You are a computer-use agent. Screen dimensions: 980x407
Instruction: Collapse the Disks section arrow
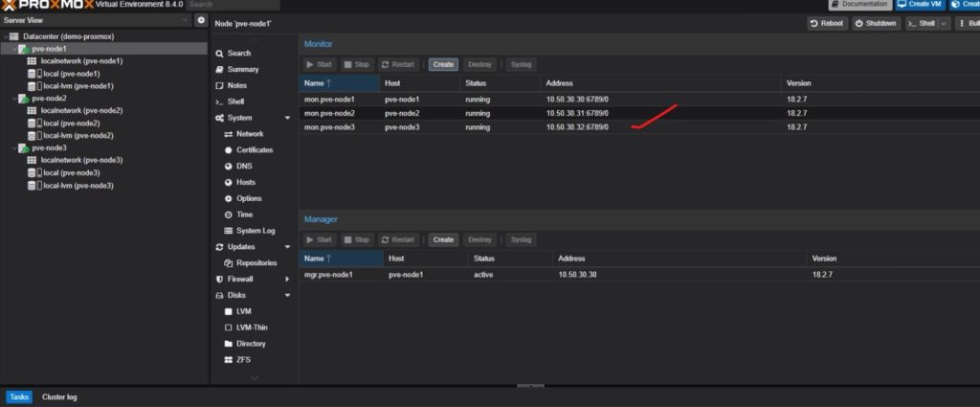(x=287, y=295)
